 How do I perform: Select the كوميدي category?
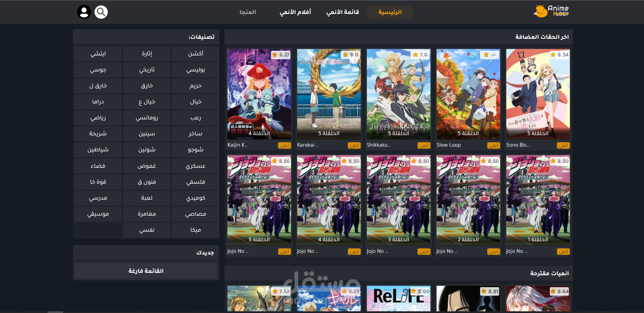(196, 198)
